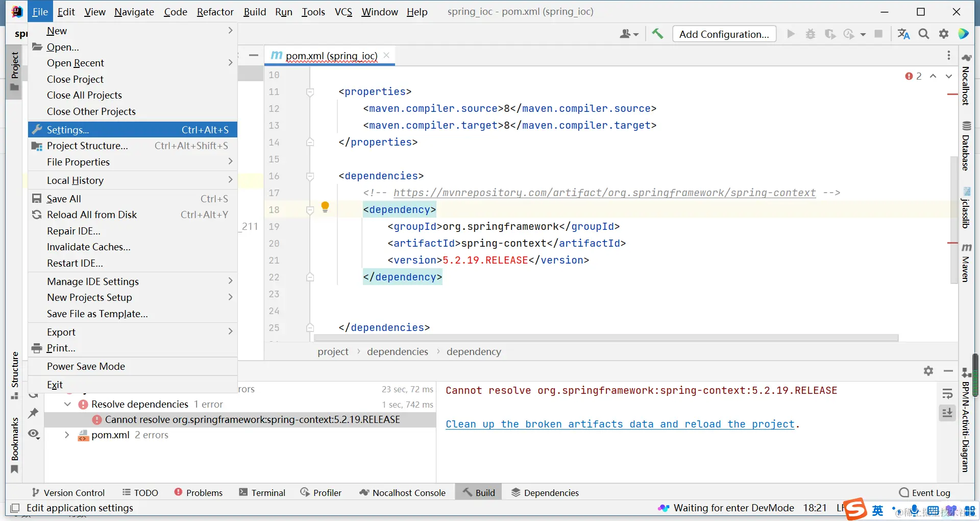Fold the properties block at line 11
The height and width of the screenshot is (521, 980).
click(x=310, y=92)
